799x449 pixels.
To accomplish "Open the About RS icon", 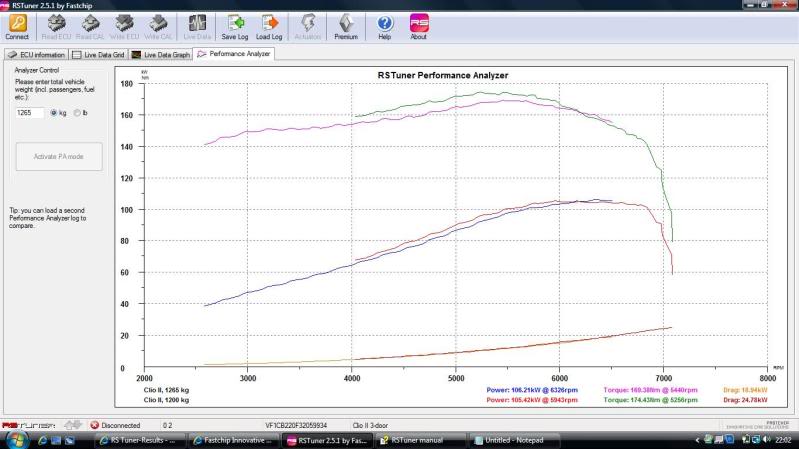I will tap(419, 25).
